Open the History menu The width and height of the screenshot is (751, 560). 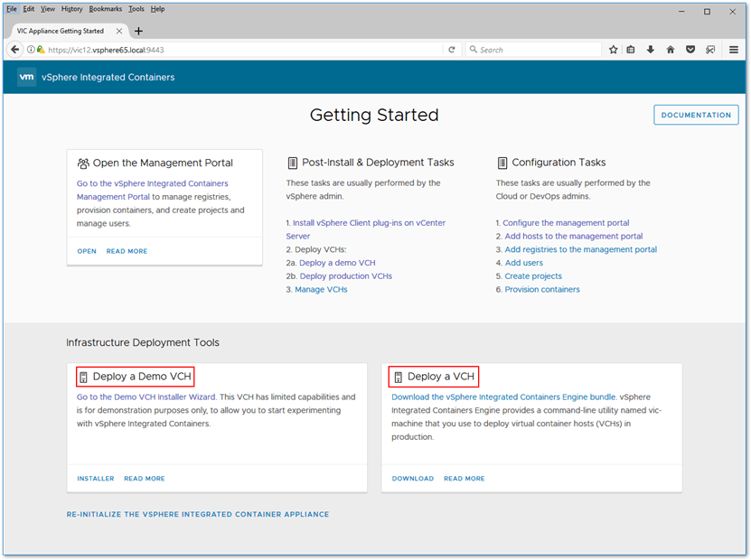[x=71, y=9]
